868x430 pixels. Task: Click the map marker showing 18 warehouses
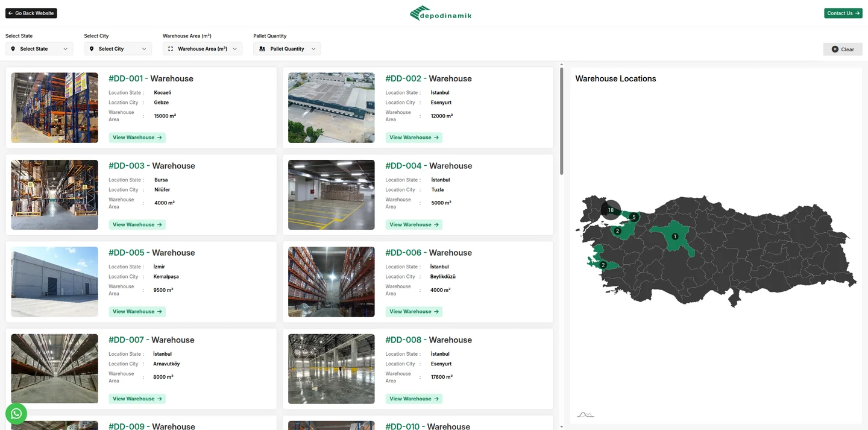coord(611,210)
